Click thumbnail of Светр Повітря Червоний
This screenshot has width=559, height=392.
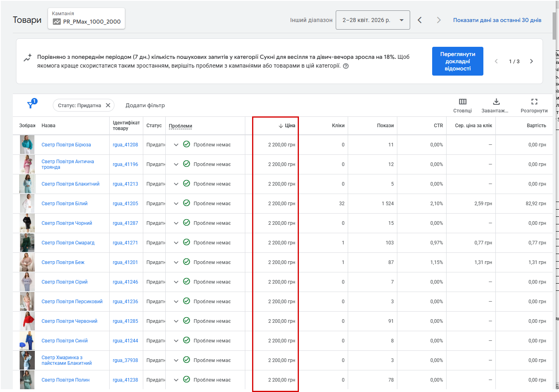click(27, 321)
